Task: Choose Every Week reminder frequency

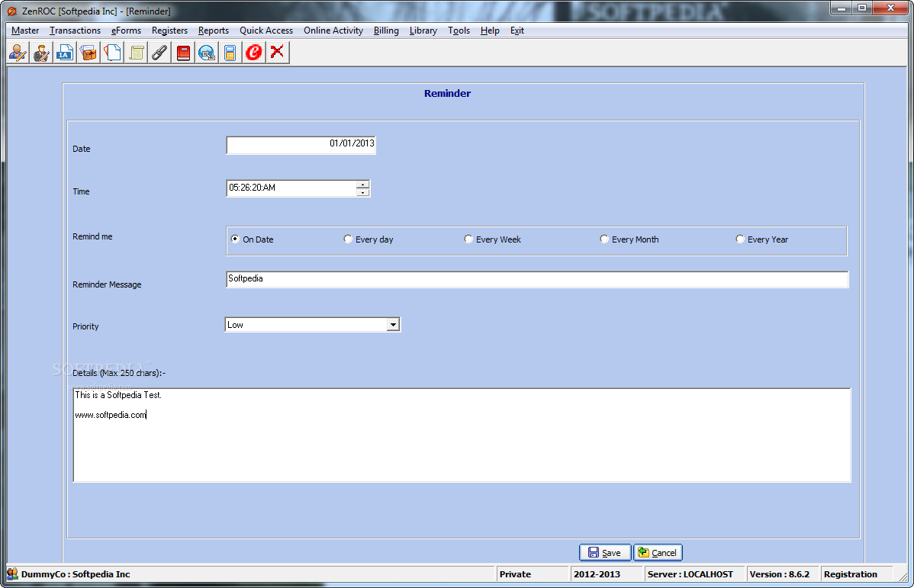Action: point(468,239)
